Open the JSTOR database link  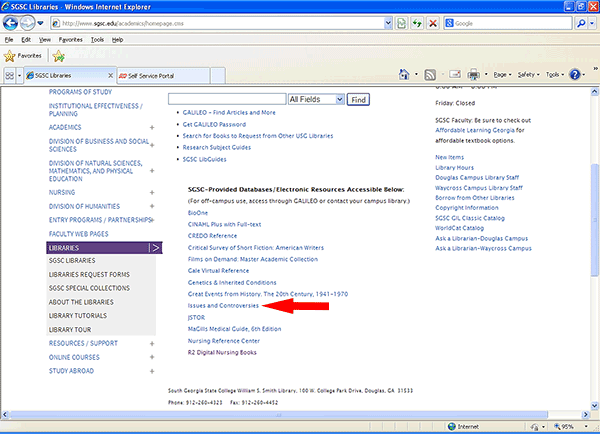(x=197, y=317)
